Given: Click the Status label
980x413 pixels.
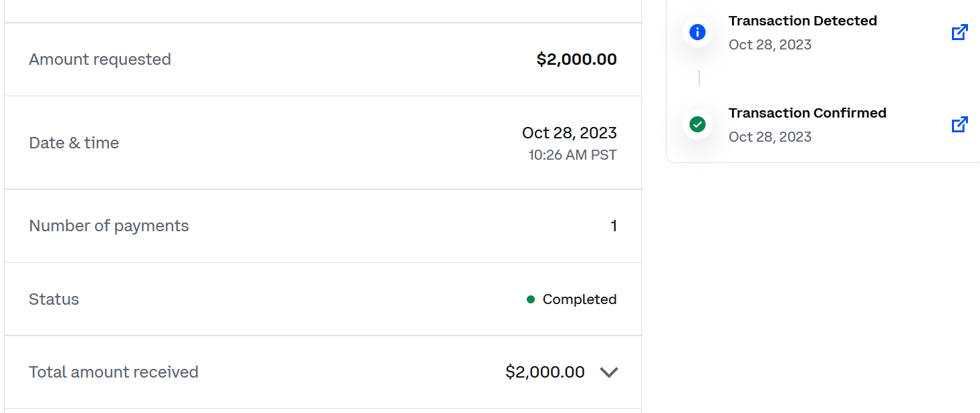Looking at the screenshot, I should coord(54,299).
